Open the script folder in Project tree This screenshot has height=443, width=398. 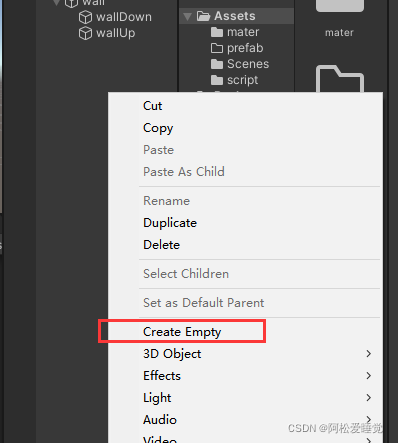[x=242, y=80]
